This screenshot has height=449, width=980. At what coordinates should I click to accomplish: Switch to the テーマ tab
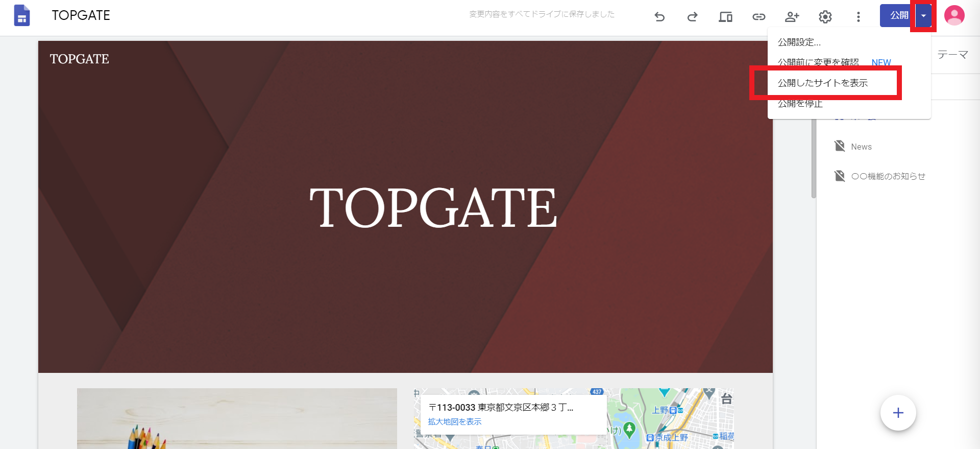point(952,55)
